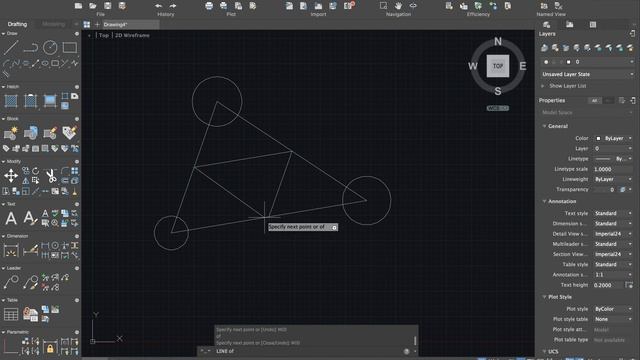
Task: Select the Move tool in Modify
Action: (x=11, y=176)
